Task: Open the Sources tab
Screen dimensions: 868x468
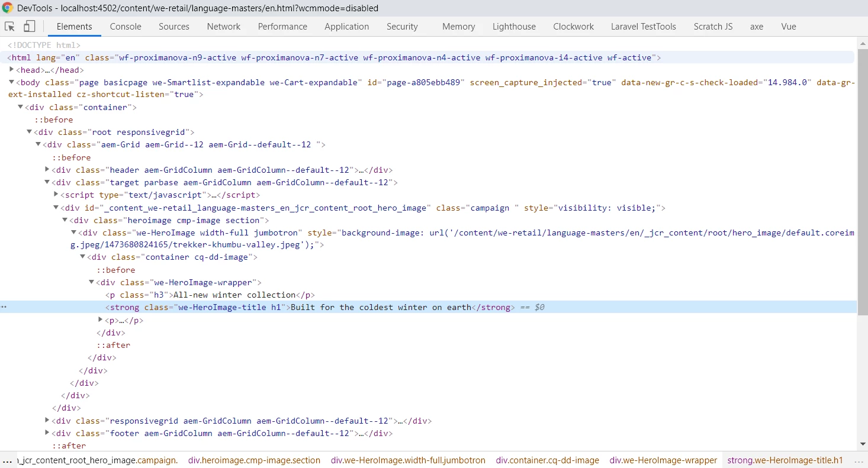Action: [174, 27]
